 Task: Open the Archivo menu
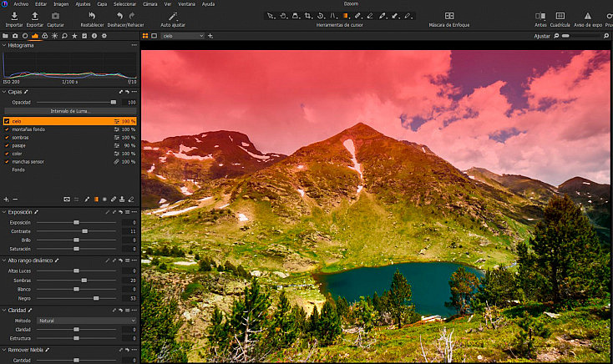coord(21,4)
